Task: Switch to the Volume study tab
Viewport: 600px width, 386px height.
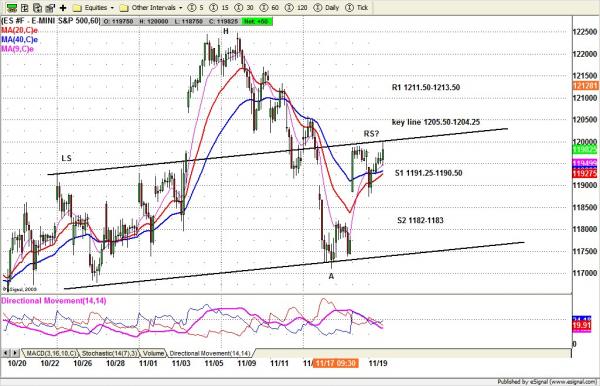Action: (153, 353)
